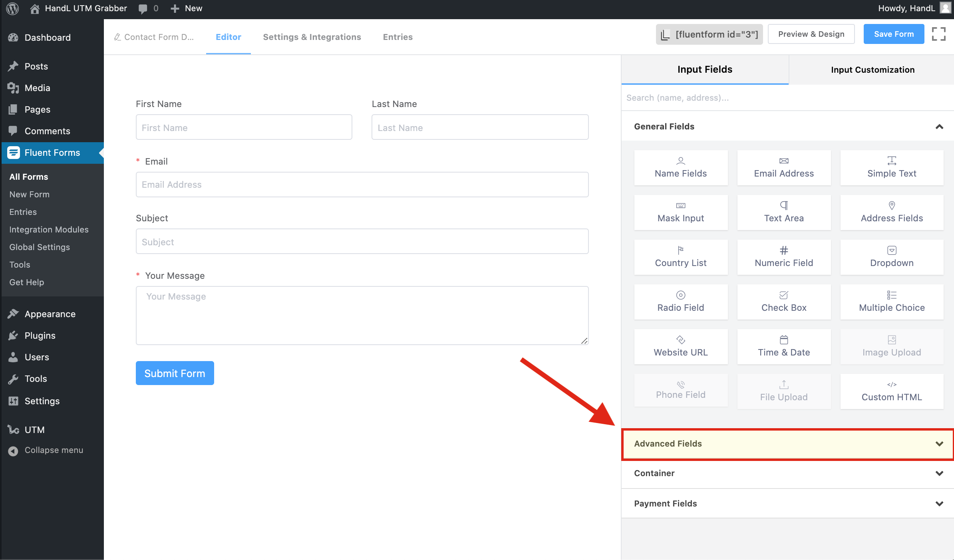The height and width of the screenshot is (560, 954).
Task: Click the Name Fields icon tile
Action: pyautogui.click(x=680, y=168)
